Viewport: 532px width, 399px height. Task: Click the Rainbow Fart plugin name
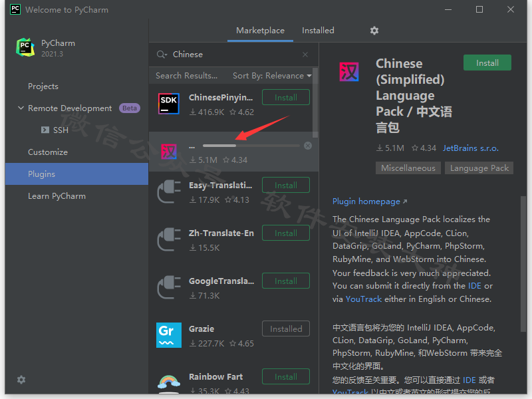coord(215,376)
